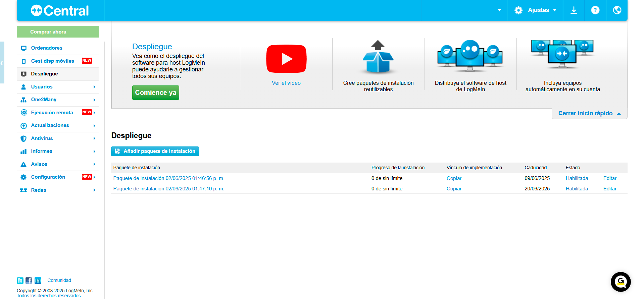Open the Facebook icon in footer

point(29,281)
